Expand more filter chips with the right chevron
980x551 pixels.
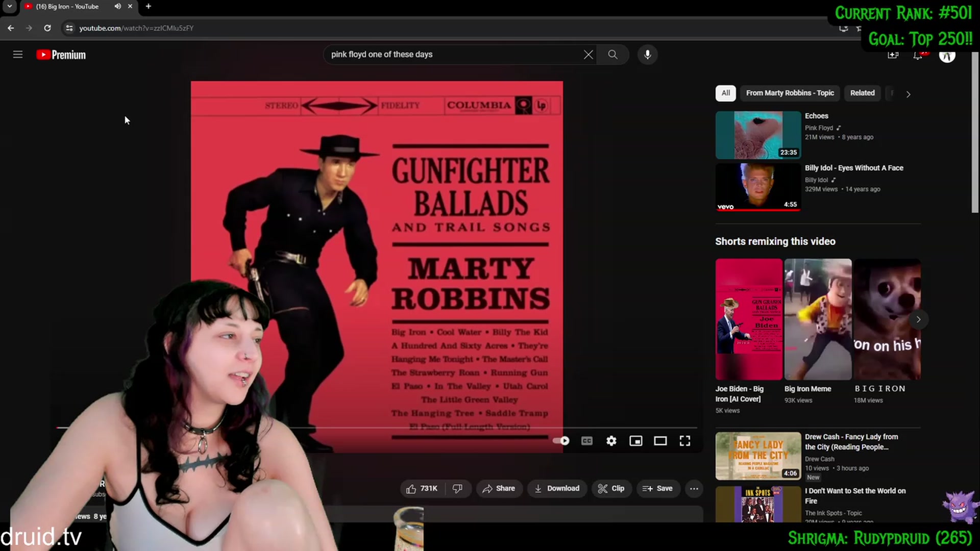point(908,94)
